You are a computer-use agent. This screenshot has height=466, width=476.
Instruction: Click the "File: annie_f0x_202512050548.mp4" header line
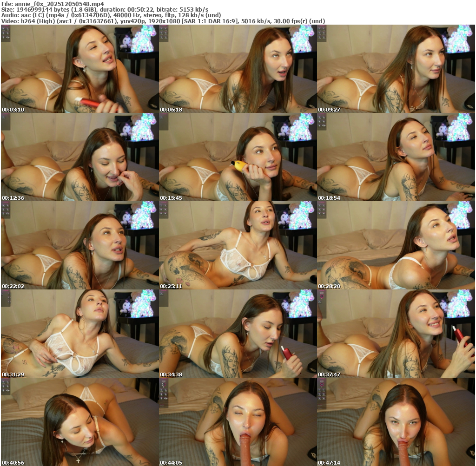click(x=53, y=4)
